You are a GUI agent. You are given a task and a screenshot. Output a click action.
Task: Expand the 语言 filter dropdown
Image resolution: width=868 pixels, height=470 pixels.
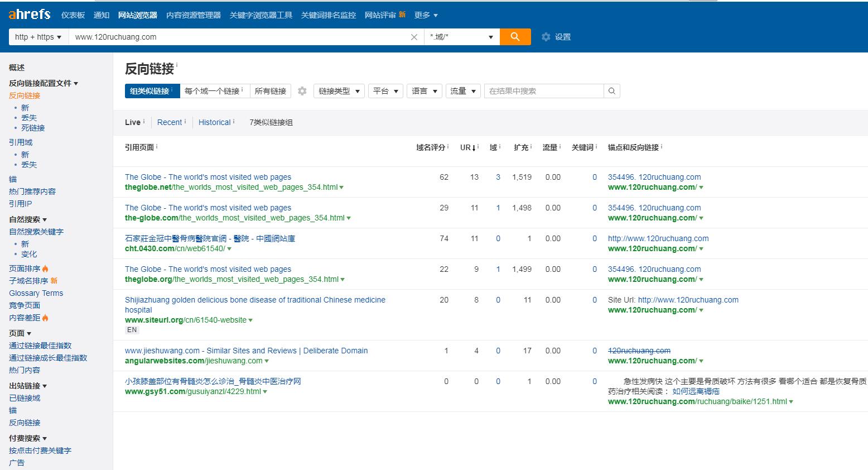pos(424,91)
